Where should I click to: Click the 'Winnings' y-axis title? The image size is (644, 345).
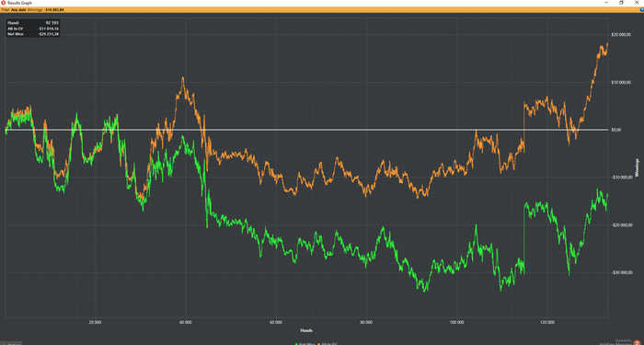point(638,167)
